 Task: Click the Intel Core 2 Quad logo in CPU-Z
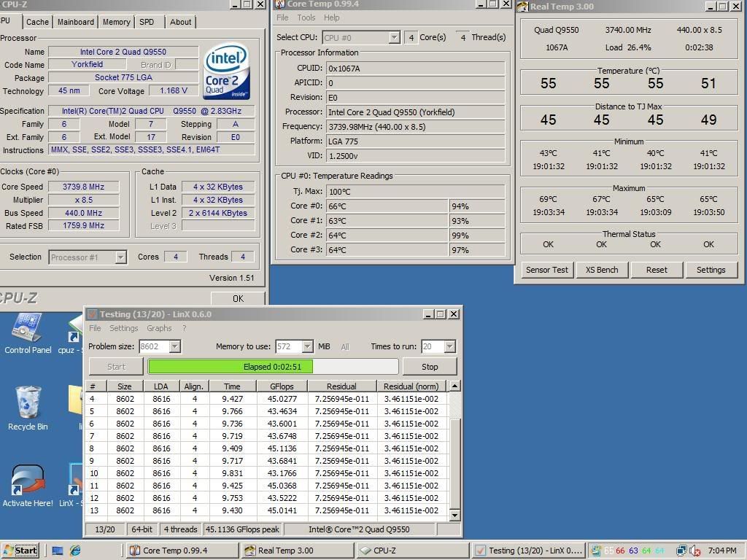pos(227,71)
